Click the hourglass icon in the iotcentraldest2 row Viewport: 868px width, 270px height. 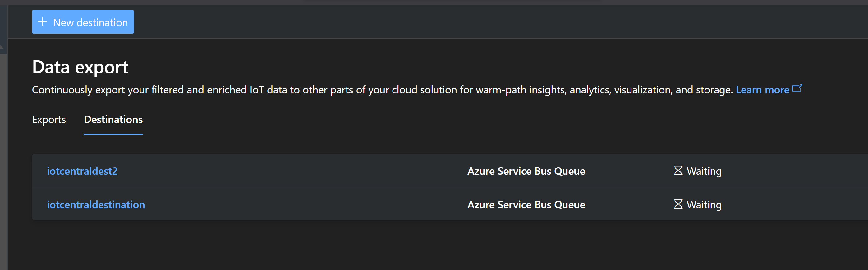(677, 171)
